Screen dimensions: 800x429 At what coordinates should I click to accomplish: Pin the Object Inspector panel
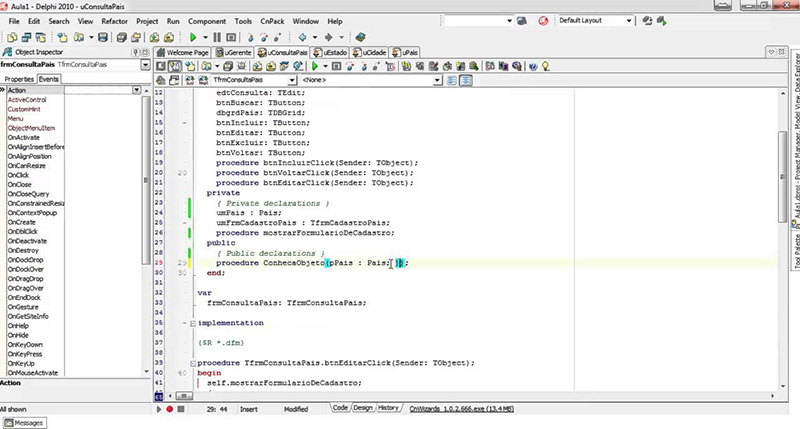tap(135, 52)
